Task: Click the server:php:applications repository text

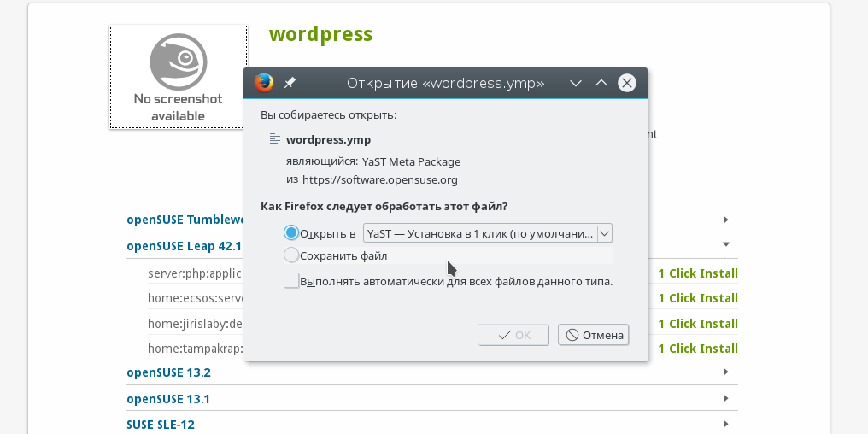Action: click(196, 273)
